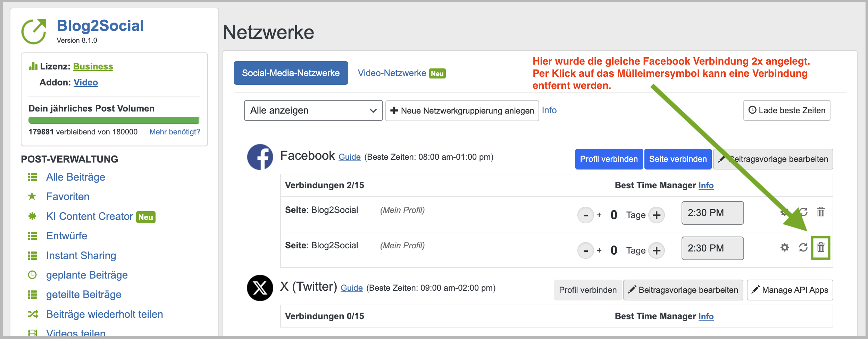Click the KI Content Creator asterisk icon
This screenshot has width=868, height=339.
pyautogui.click(x=32, y=216)
